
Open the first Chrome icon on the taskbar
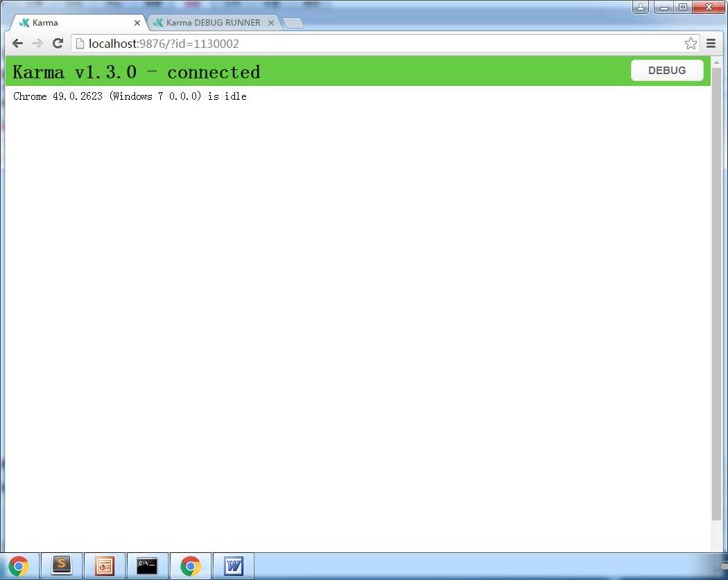click(x=19, y=567)
